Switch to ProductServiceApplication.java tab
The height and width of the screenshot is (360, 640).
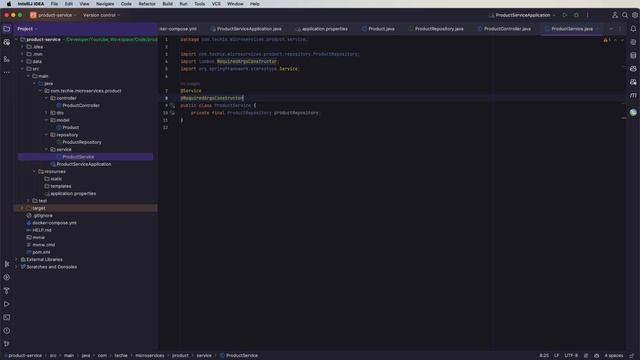click(249, 29)
